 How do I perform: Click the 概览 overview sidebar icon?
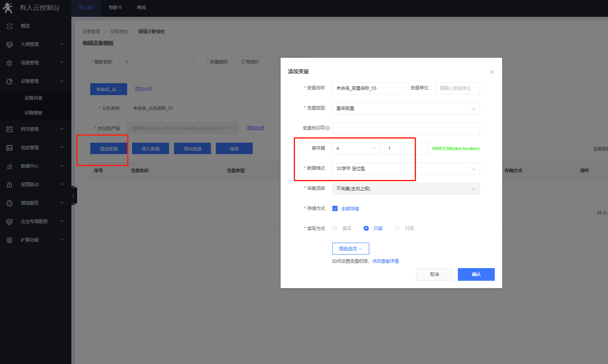[9, 26]
